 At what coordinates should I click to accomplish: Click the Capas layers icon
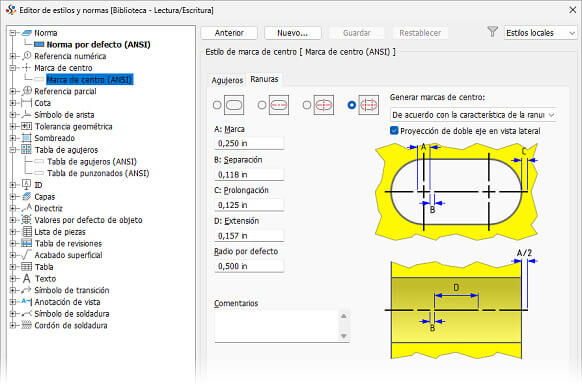26,196
